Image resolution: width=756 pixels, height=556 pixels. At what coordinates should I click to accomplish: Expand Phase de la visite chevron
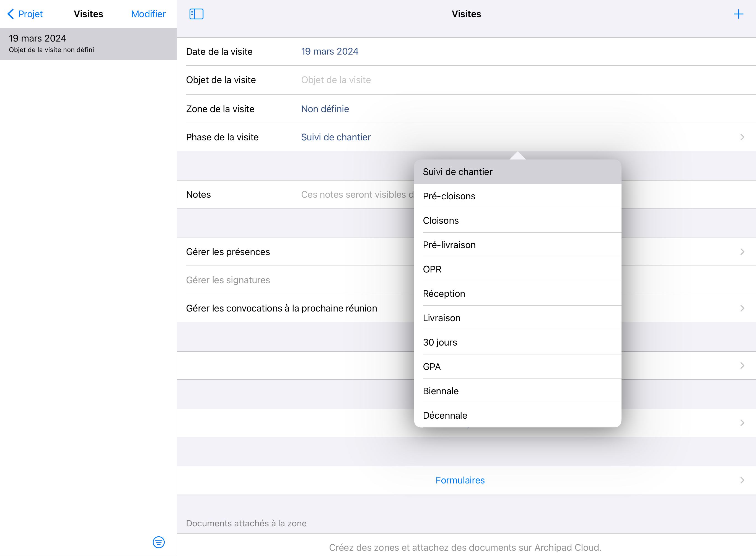click(x=742, y=137)
